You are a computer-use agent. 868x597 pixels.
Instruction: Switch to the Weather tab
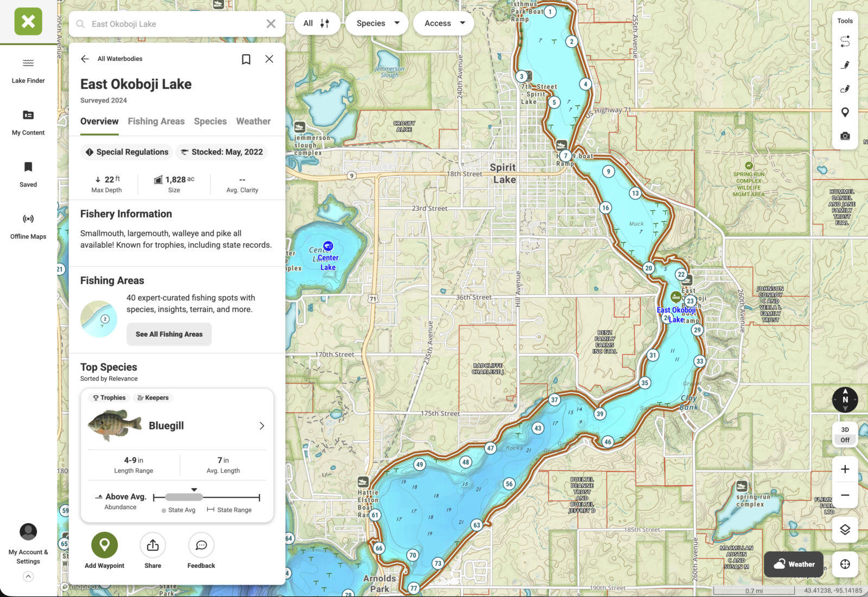point(253,121)
